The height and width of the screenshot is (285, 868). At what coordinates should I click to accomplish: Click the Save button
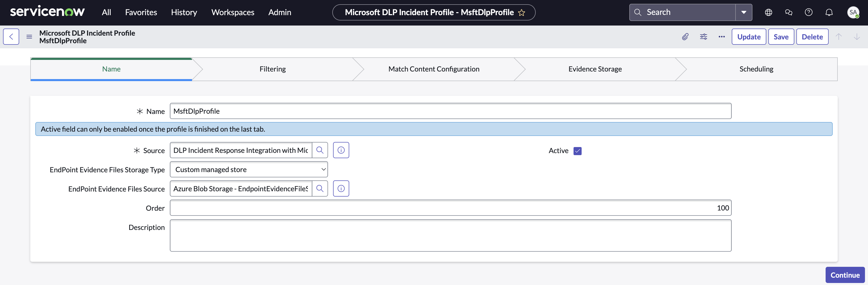coord(781,36)
